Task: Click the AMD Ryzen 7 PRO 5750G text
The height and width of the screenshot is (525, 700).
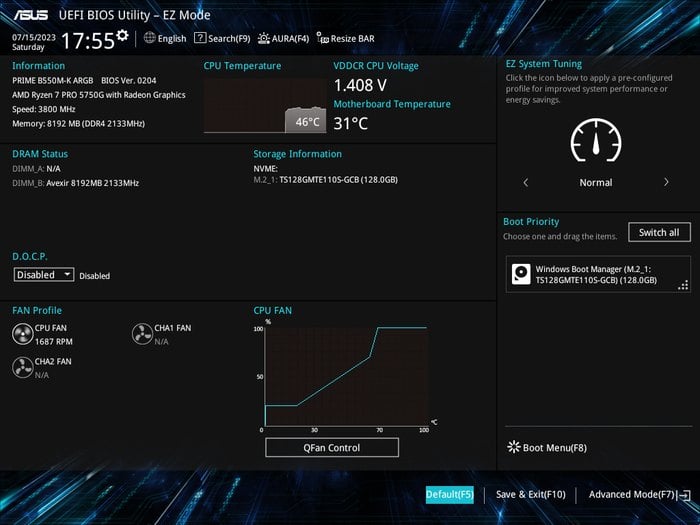Action: coord(99,95)
